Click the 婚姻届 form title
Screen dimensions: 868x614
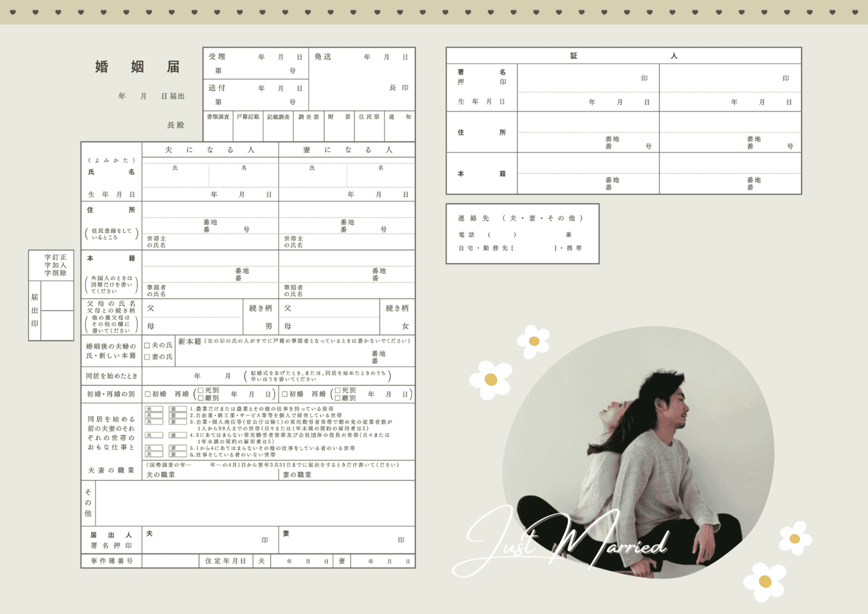[x=137, y=67]
